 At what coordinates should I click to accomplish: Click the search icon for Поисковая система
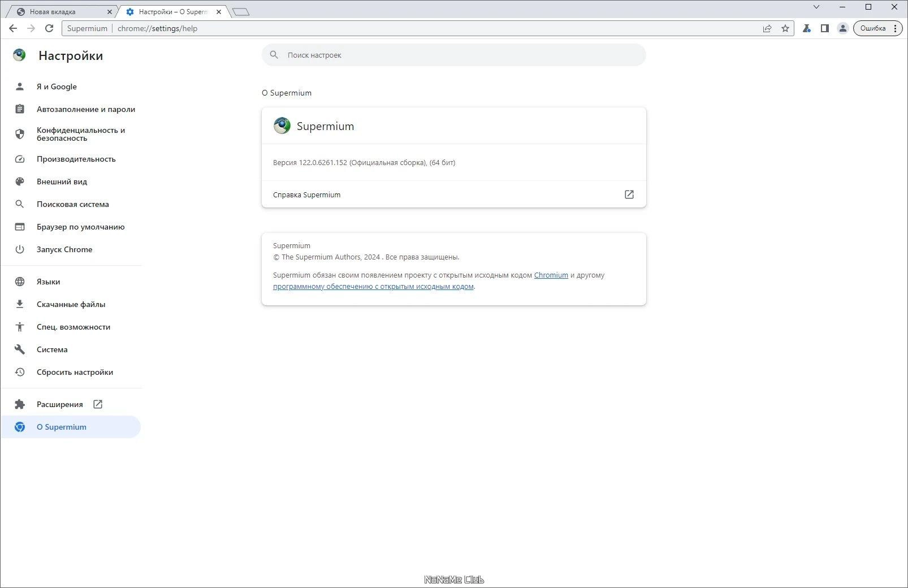point(20,204)
